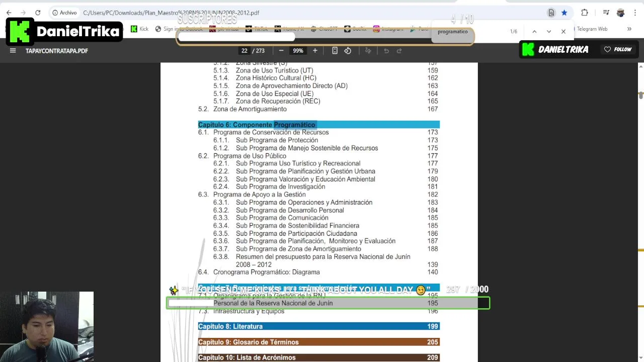The height and width of the screenshot is (362, 644).
Task: Expand the hidden bookmarks chevron
Action: [629, 29]
